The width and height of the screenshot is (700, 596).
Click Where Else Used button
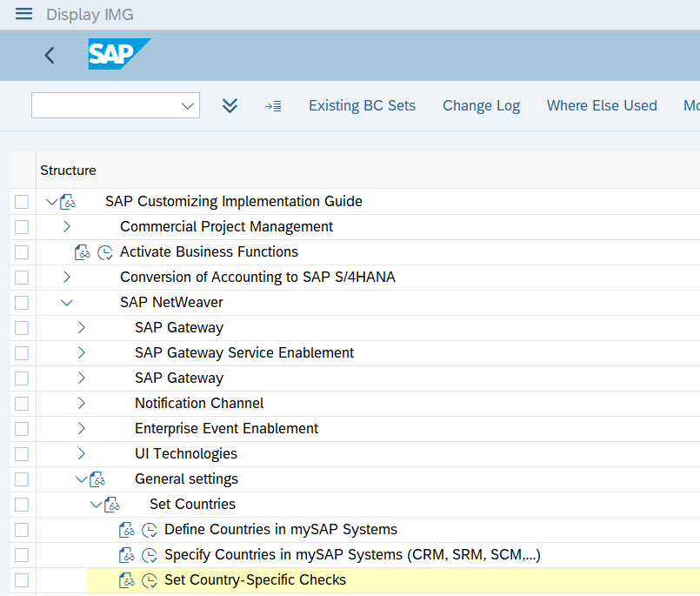(601, 106)
